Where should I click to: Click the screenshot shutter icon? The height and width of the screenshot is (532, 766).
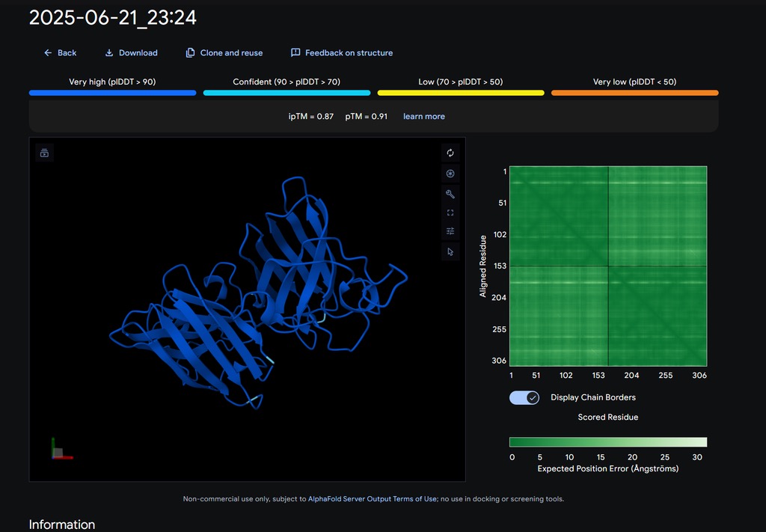(x=450, y=174)
